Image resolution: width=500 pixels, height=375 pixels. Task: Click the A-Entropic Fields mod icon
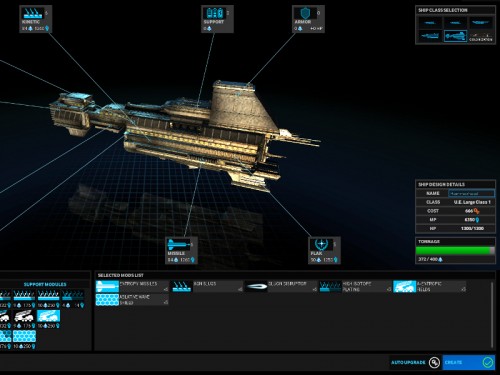(x=404, y=286)
